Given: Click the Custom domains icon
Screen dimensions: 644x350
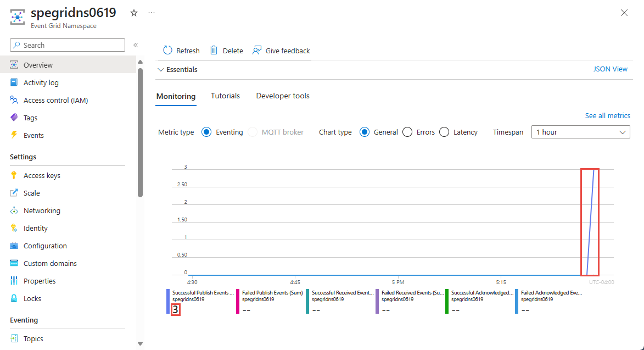Looking at the screenshot, I should pos(14,263).
